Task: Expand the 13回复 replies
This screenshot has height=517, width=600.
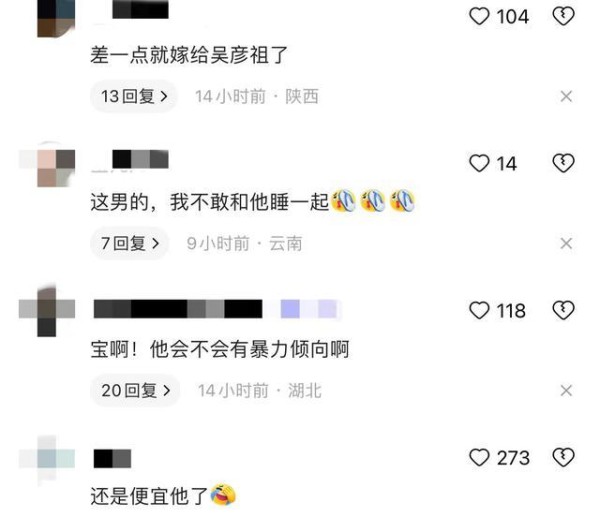Action: pyautogui.click(x=134, y=96)
